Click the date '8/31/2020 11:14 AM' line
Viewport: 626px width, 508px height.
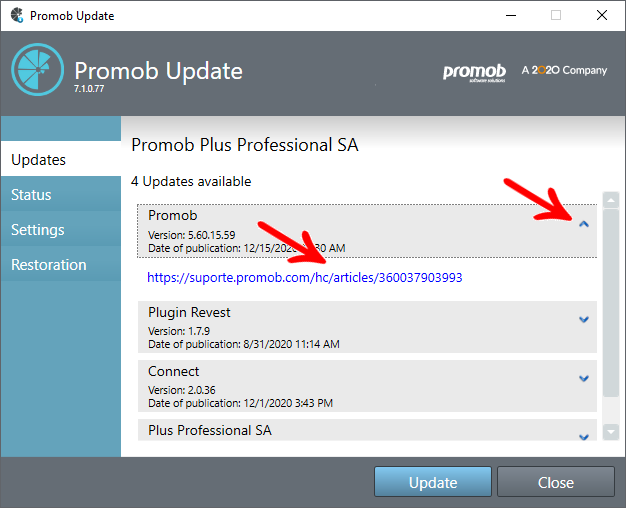click(x=244, y=344)
